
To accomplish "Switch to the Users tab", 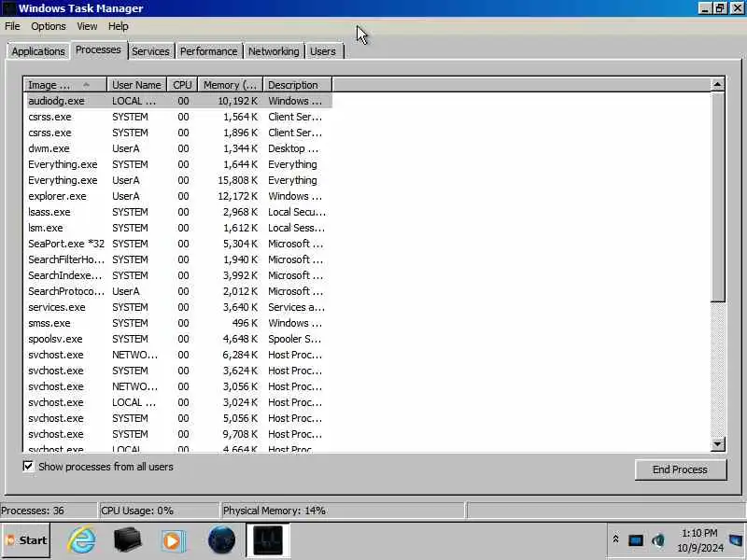I will pos(323,51).
